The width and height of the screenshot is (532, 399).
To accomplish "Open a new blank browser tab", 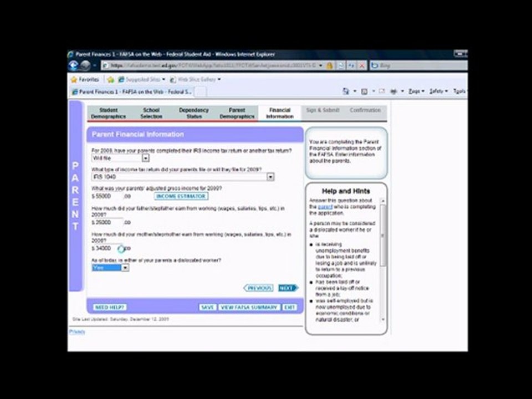I will (x=201, y=91).
